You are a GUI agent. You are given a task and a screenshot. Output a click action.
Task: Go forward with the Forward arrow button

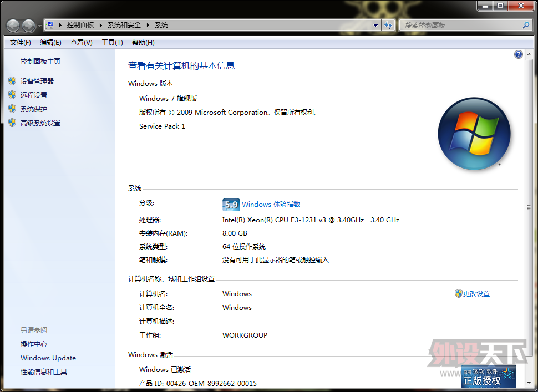(x=28, y=26)
